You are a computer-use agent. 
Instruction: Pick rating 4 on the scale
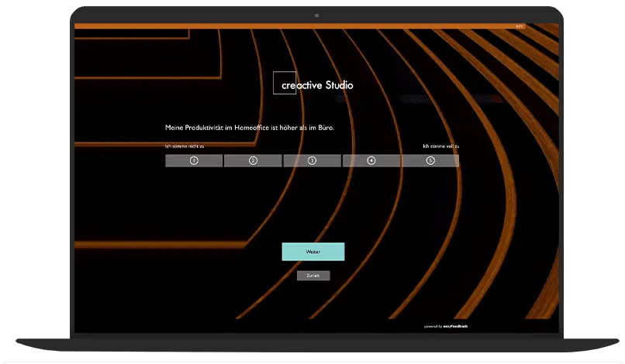(371, 160)
